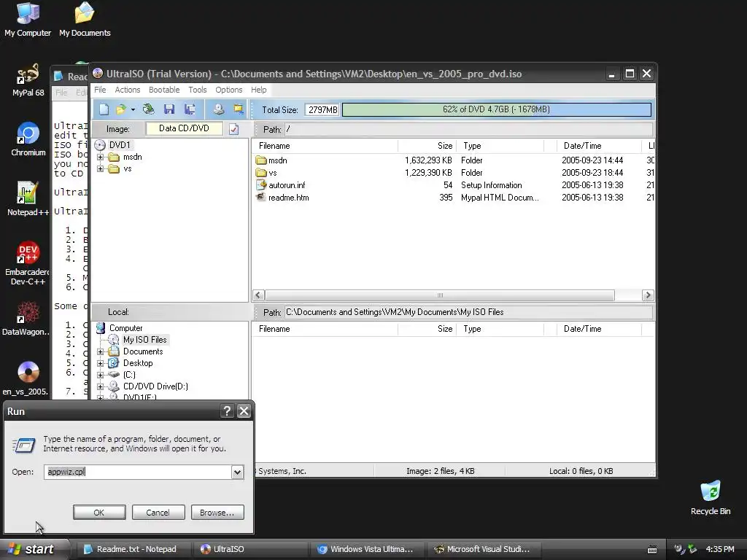747x560 pixels.
Task: Select Recycle Bin desktop icon
Action: [x=711, y=498]
